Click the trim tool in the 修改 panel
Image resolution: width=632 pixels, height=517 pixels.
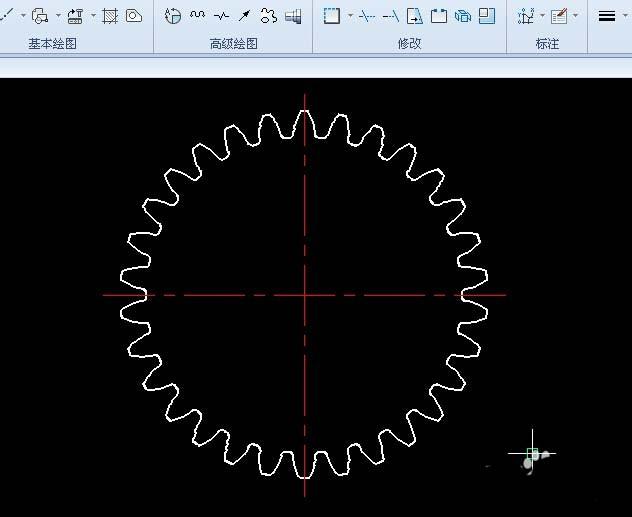pos(367,16)
